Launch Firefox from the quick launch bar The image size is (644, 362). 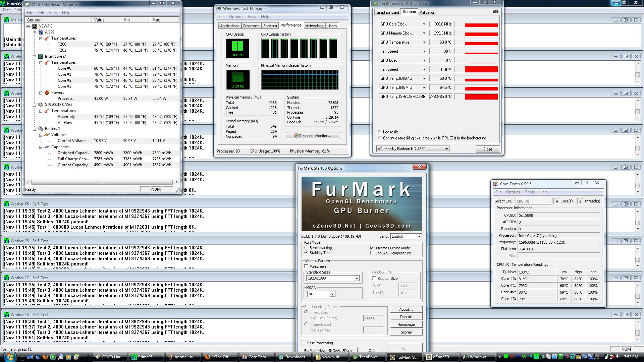[45, 357]
